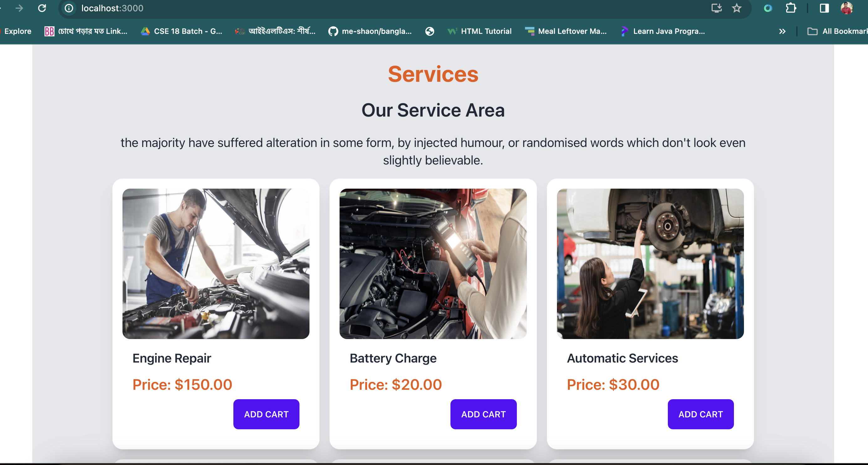Open the Explore bookmark

click(x=18, y=31)
